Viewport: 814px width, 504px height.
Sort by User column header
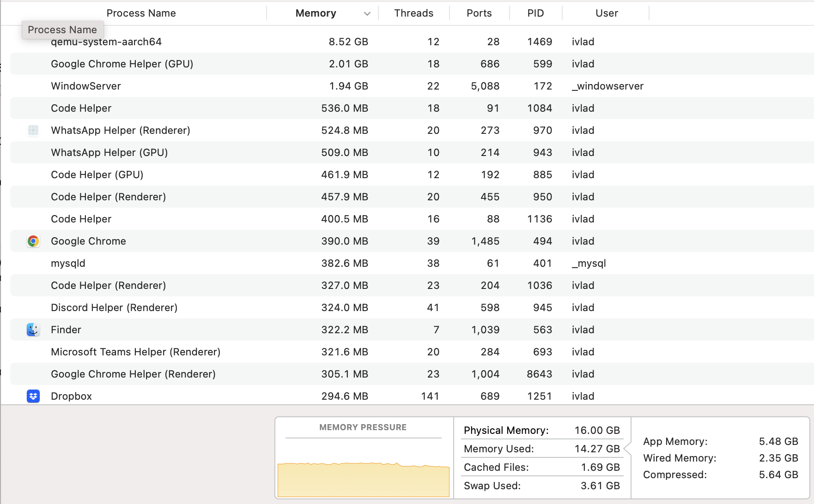point(607,13)
